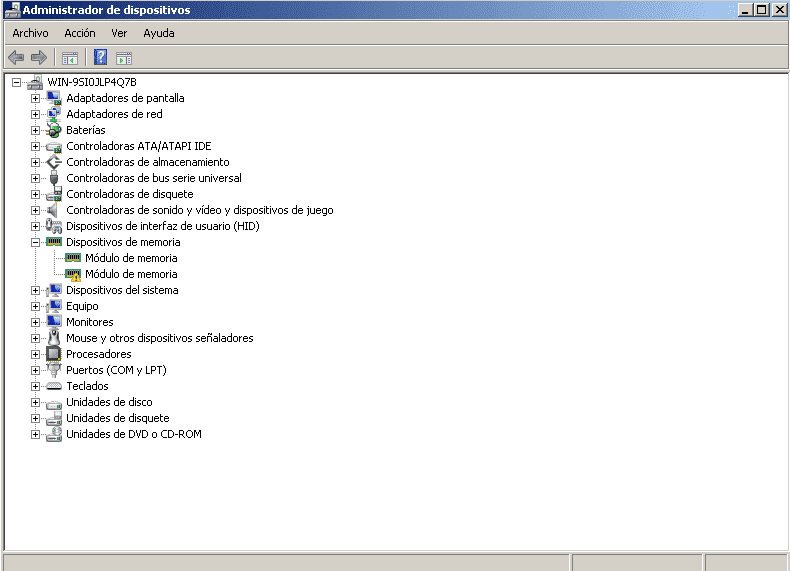
Task: Select the WIN-9SI0JLP4Q7B computer name
Action: [x=92, y=82]
